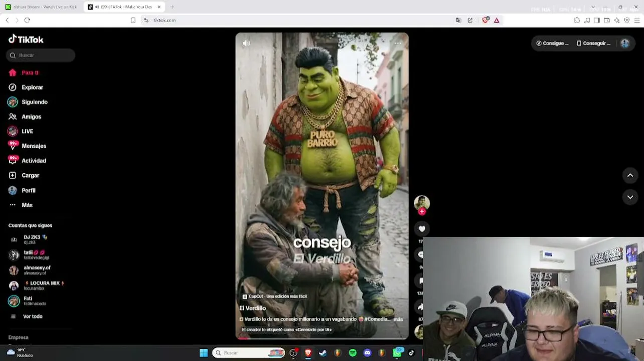Open LOCURA MIX followed account
The width and height of the screenshot is (644, 361).
[x=37, y=286]
